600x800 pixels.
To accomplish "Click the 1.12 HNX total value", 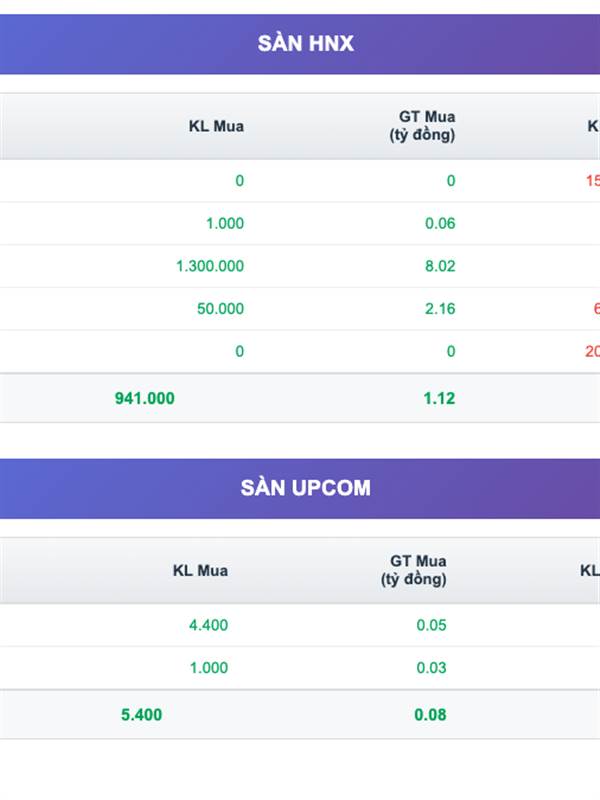I will click(439, 398).
